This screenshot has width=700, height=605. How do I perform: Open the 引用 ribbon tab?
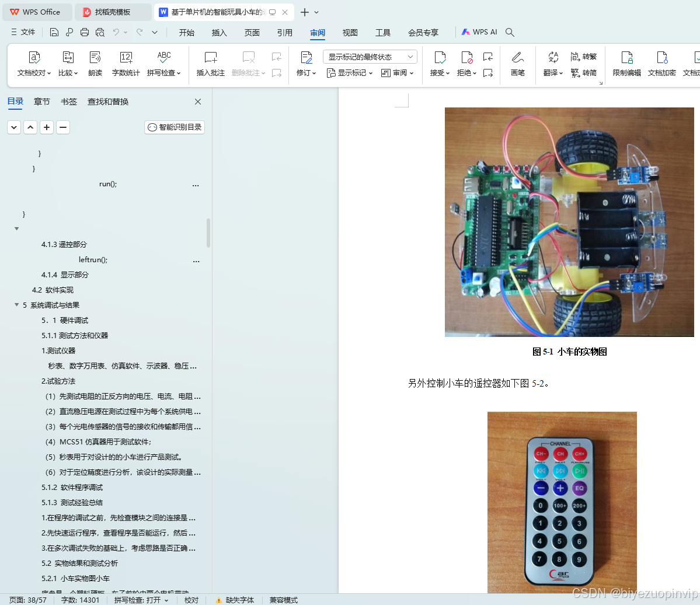click(285, 33)
